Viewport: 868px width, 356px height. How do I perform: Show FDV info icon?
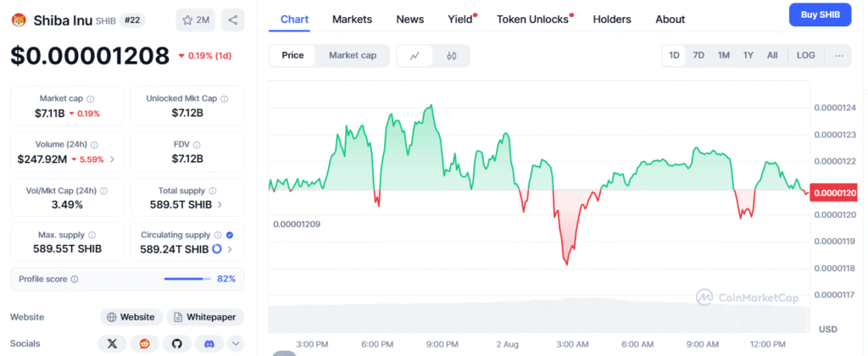pyautogui.click(x=197, y=144)
